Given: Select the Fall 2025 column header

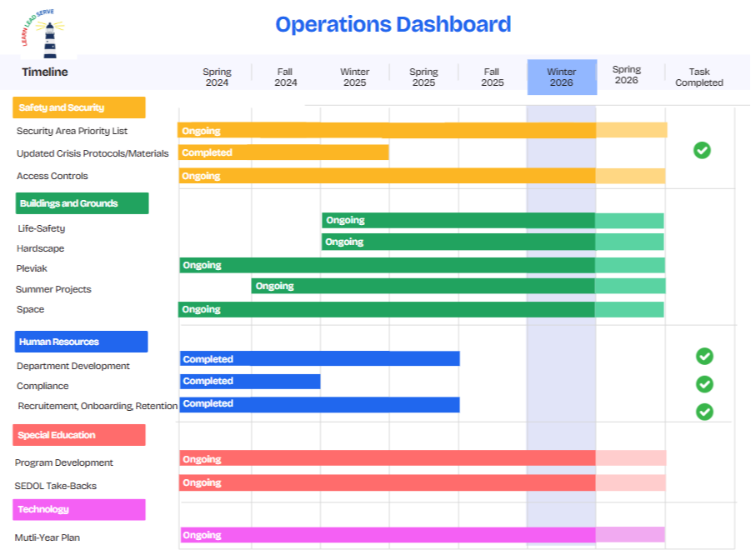Looking at the screenshot, I should (491, 77).
